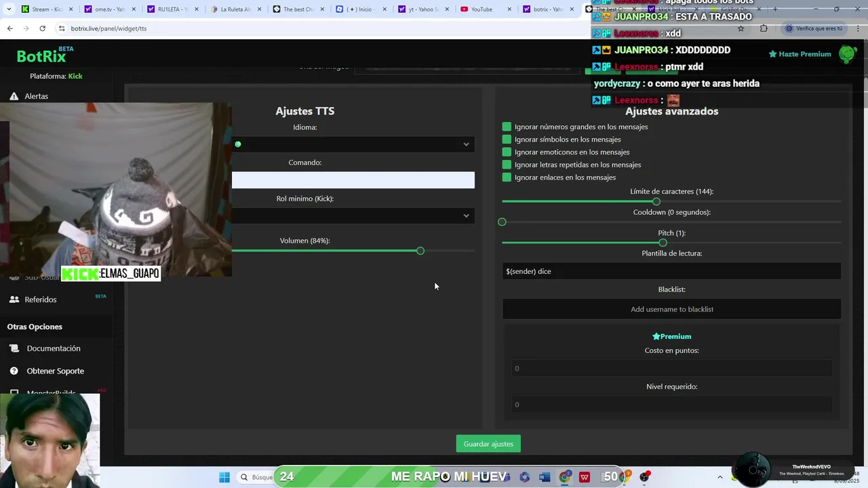Viewport: 868px width, 488px height.
Task: Adjust the Cooldown (0 segundos) slider handle
Action: pyautogui.click(x=502, y=222)
